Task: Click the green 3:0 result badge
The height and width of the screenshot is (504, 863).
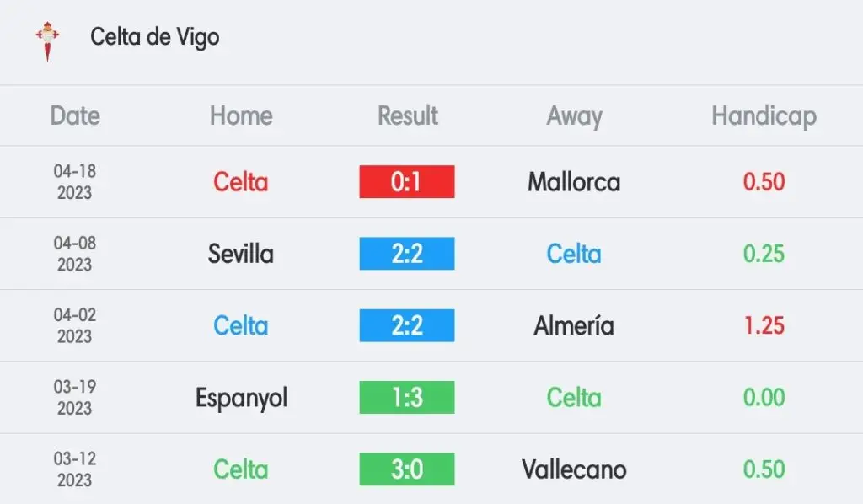Action: click(407, 469)
